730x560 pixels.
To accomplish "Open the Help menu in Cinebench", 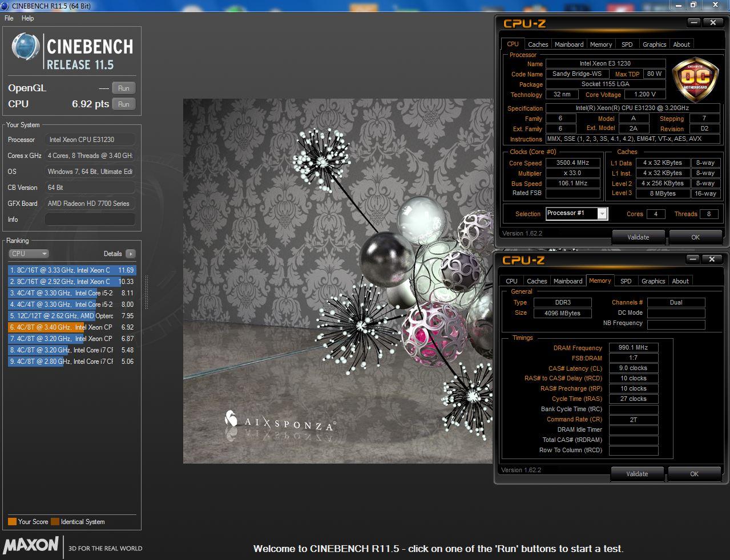I will coord(27,18).
